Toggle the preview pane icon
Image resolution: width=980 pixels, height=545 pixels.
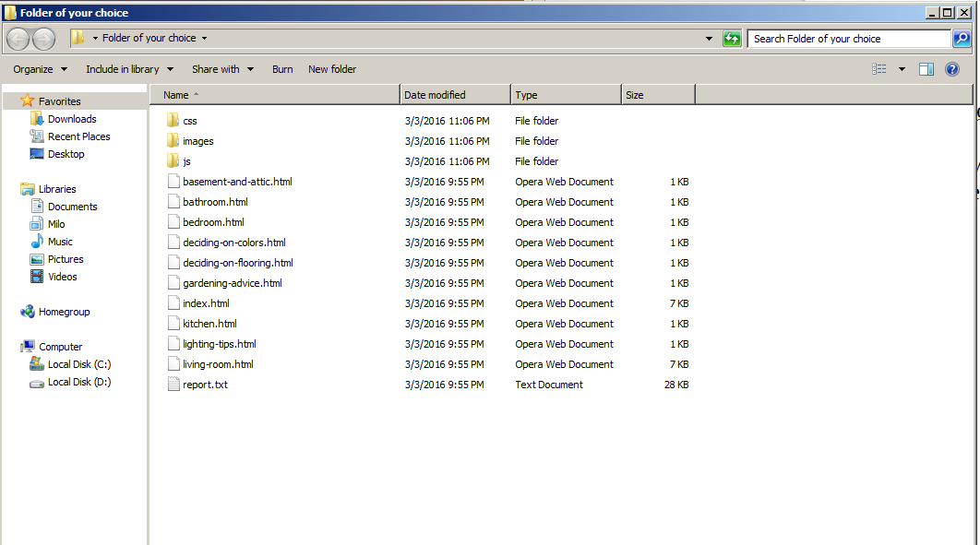[x=926, y=69]
